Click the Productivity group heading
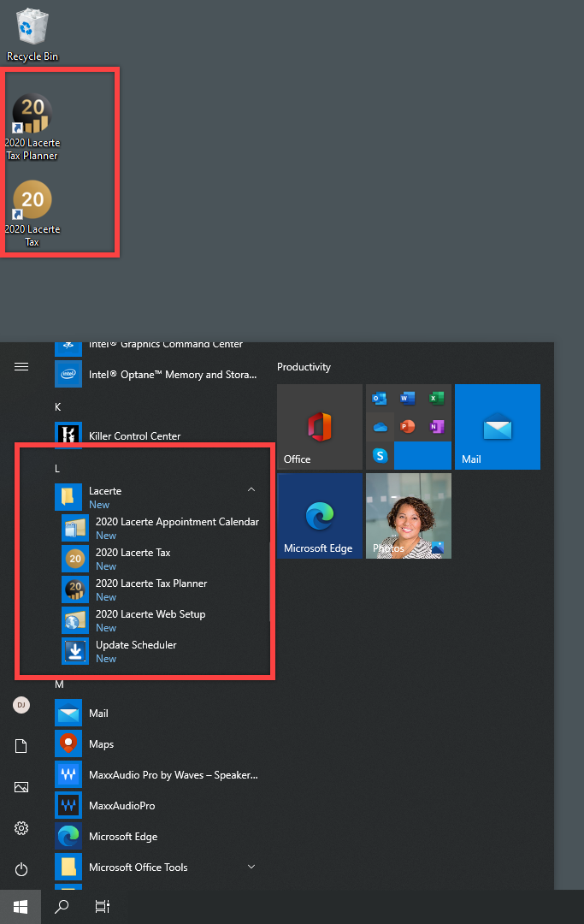This screenshot has height=924, width=584. 304,366
